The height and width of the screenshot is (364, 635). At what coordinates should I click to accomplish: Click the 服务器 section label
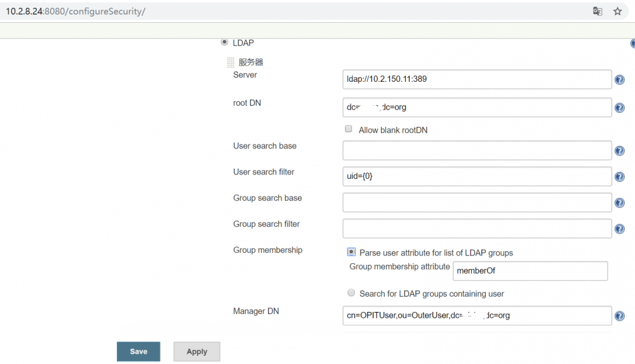click(x=251, y=62)
